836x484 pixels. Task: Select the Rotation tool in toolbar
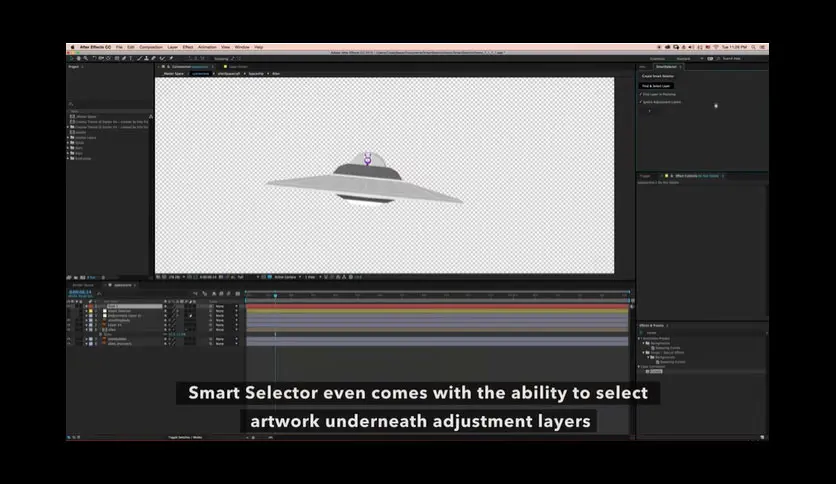point(94,59)
